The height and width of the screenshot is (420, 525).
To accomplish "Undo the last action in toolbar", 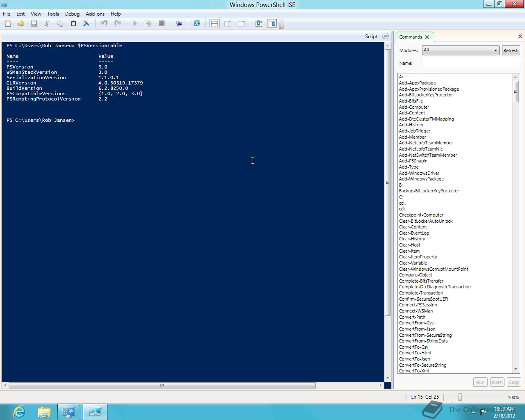I will point(104,24).
